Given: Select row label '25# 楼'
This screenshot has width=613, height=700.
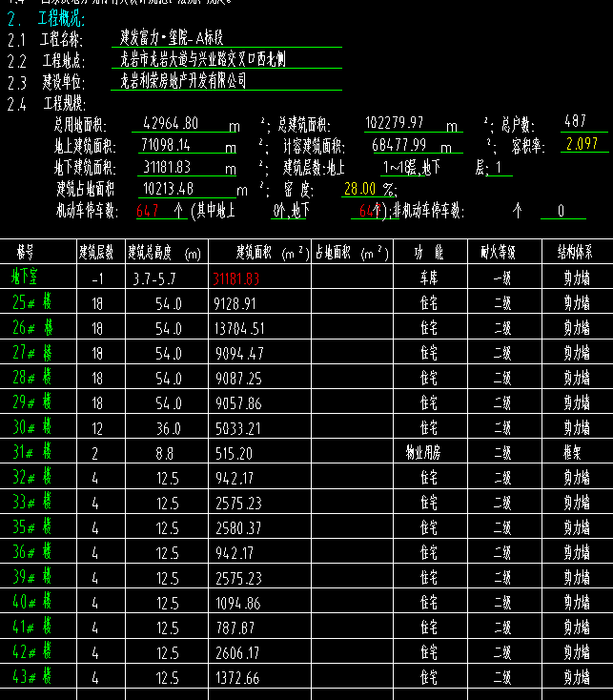Looking at the screenshot, I should click(x=31, y=302).
